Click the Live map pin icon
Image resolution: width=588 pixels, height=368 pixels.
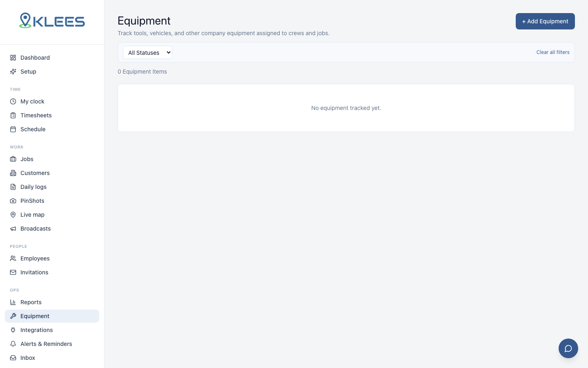[x=13, y=215]
